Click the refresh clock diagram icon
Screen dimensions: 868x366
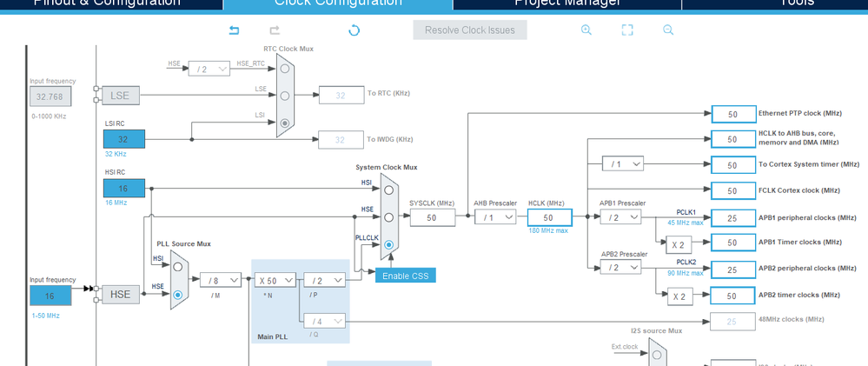coord(354,30)
